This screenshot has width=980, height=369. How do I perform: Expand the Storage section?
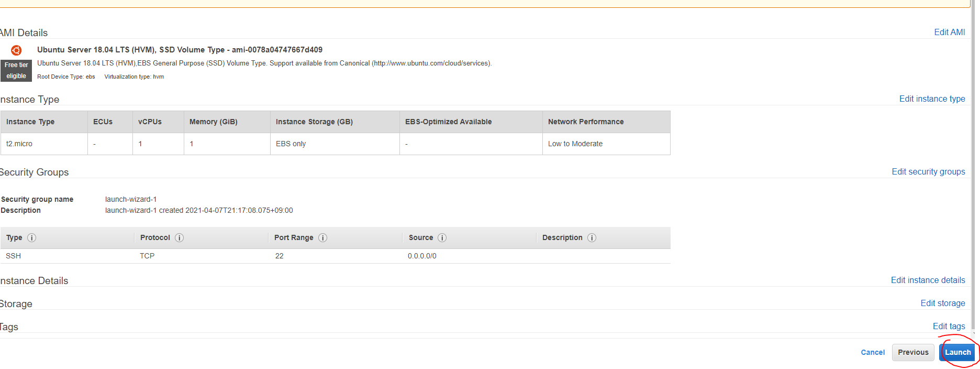(16, 303)
